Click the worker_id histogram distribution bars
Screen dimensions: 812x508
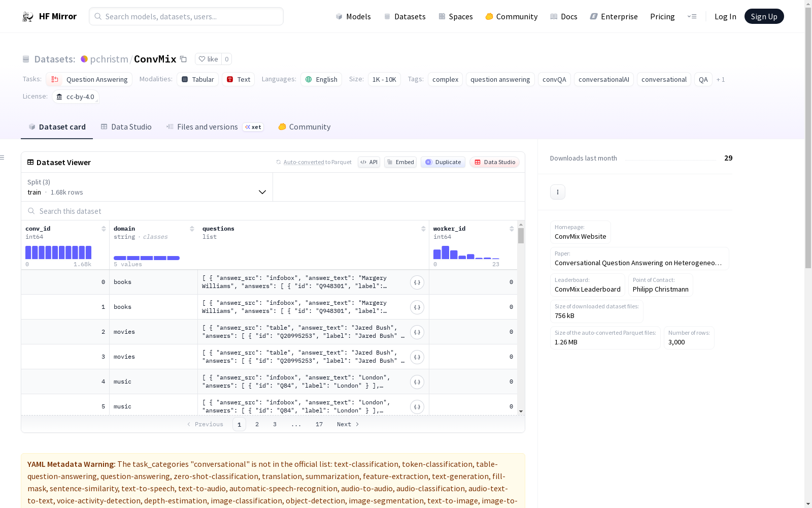(x=466, y=252)
